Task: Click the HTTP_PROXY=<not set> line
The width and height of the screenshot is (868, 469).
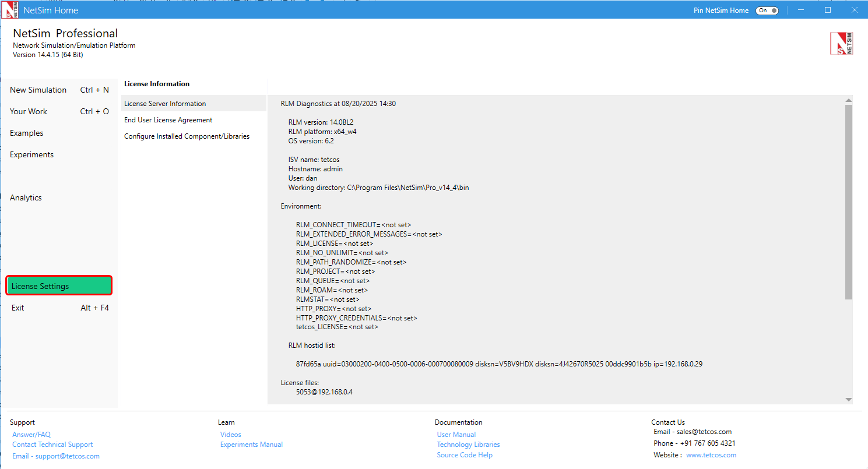Action: (x=333, y=309)
